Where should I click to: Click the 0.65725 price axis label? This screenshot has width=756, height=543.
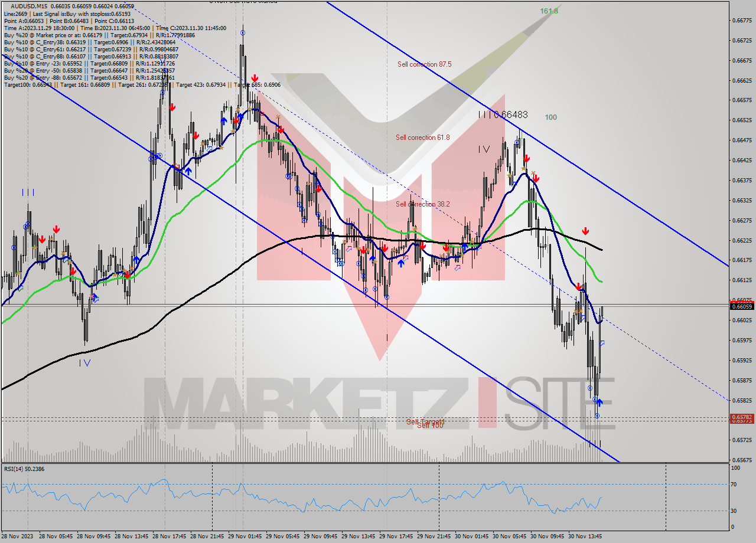pos(742,440)
